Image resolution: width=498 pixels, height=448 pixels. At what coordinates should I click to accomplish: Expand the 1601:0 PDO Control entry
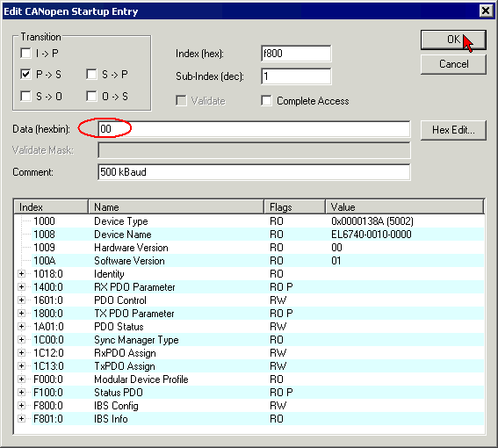coord(21,300)
